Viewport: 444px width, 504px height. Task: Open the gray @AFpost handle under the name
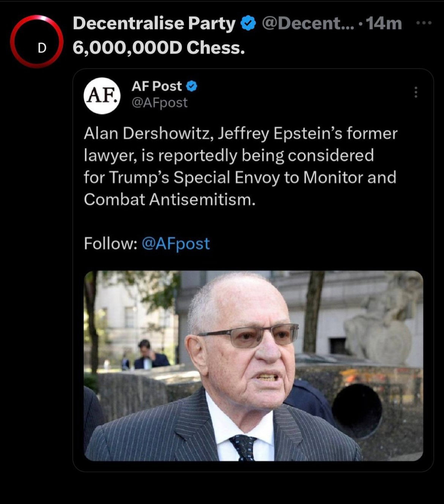tap(159, 103)
